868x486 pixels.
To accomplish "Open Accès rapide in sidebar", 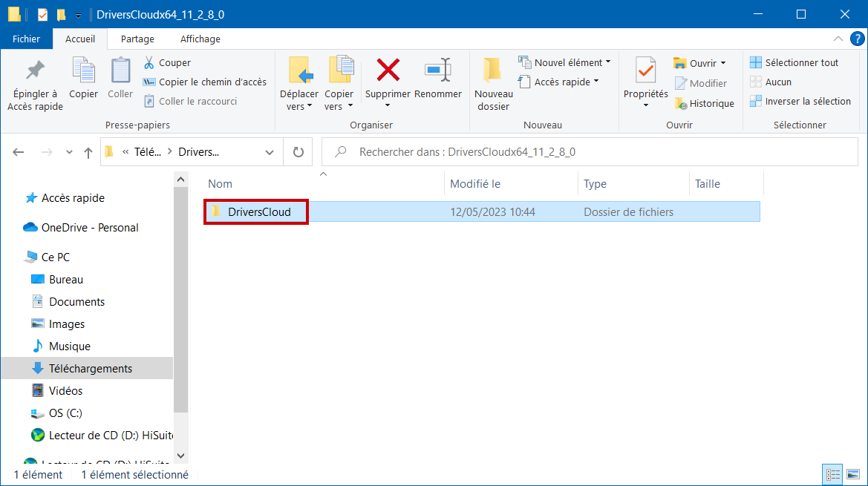I will [65, 198].
